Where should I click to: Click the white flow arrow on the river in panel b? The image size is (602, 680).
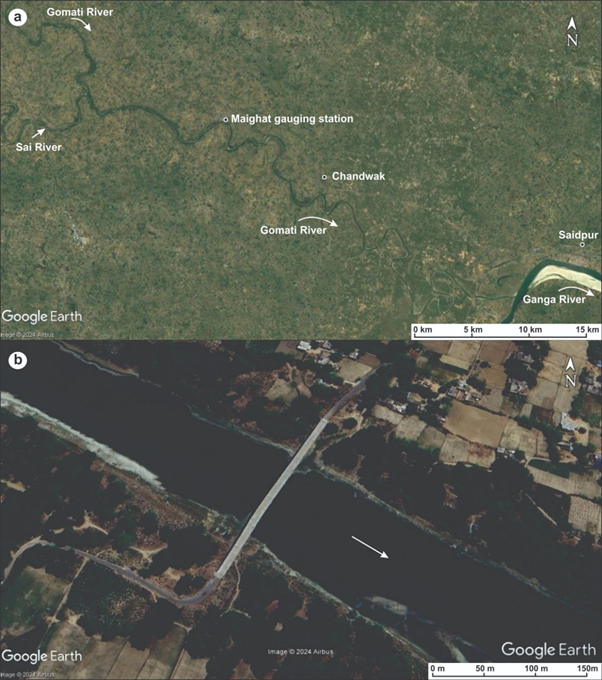click(x=370, y=548)
